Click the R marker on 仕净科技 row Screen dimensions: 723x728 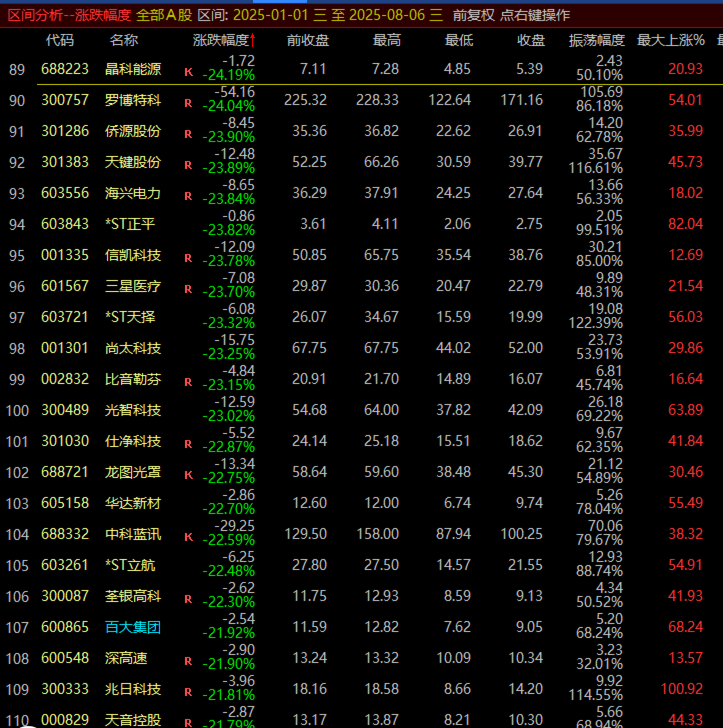point(188,444)
